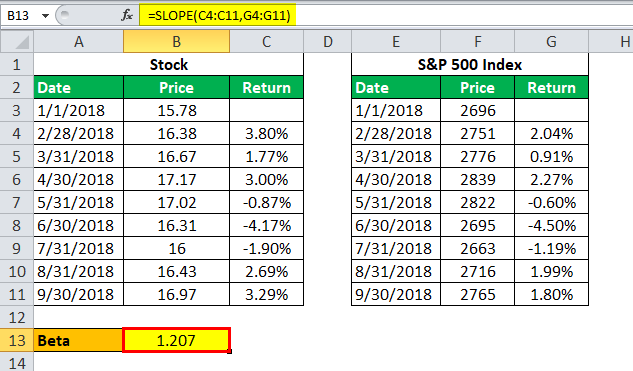The image size is (633, 371).
Task: Select column B header
Action: pyautogui.click(x=176, y=42)
